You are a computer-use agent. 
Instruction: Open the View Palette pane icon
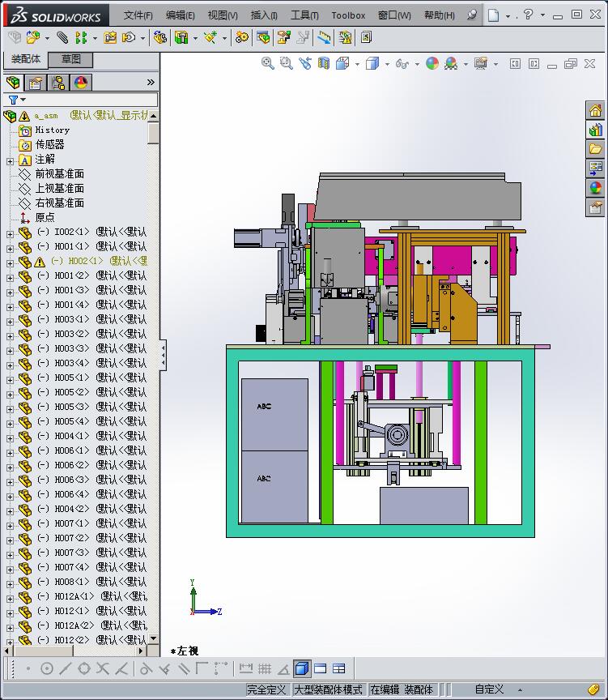[596, 169]
